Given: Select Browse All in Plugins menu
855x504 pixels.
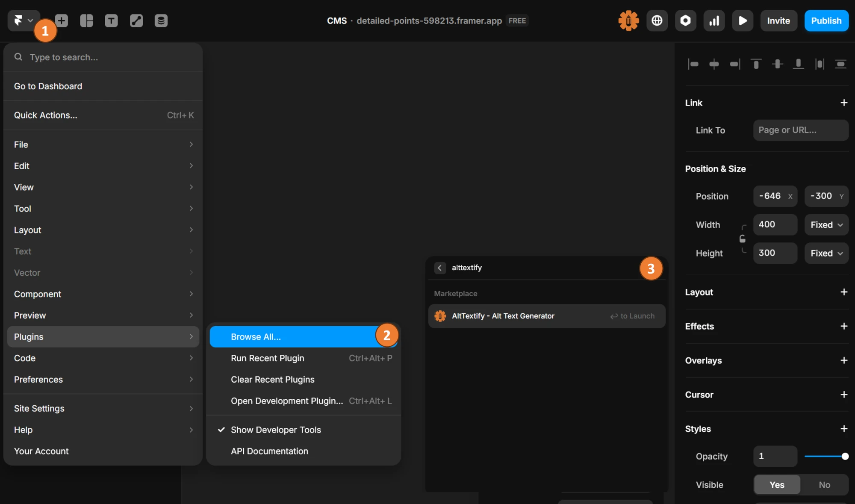Looking at the screenshot, I should tap(256, 336).
